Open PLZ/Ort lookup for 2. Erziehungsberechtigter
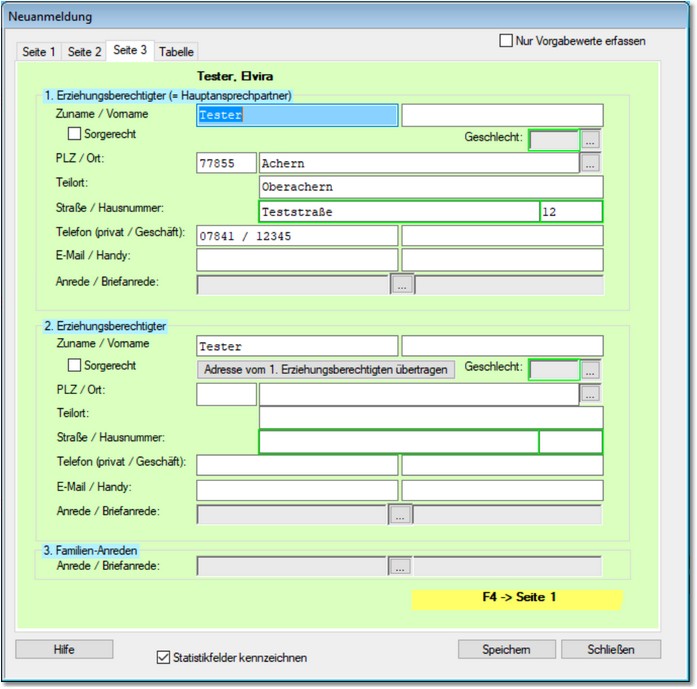Image resolution: width=697 pixels, height=689 pixels. tap(591, 394)
